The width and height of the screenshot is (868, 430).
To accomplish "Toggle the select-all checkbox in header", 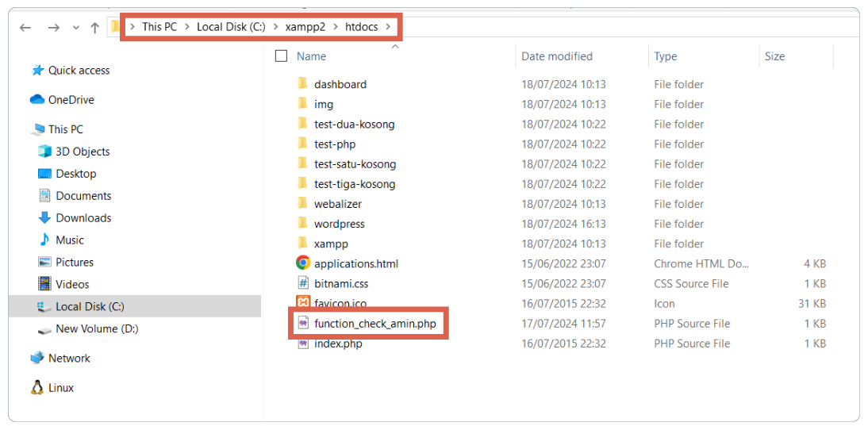I will [281, 56].
